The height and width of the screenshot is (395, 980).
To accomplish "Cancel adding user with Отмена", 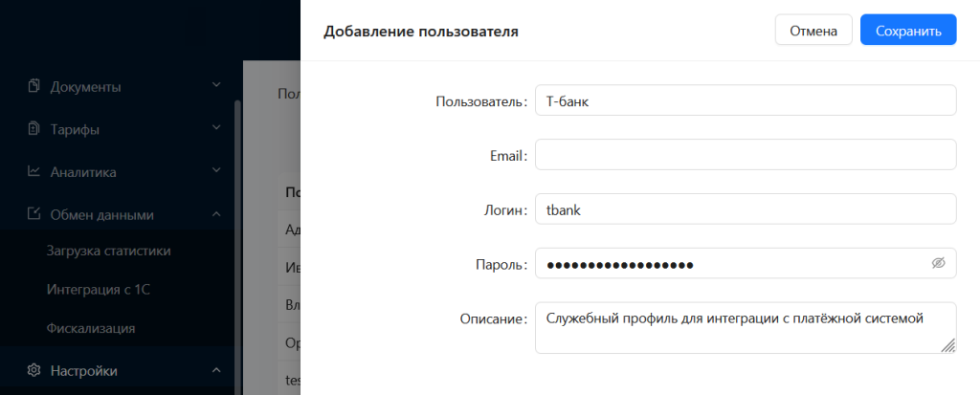I will pyautogui.click(x=813, y=31).
